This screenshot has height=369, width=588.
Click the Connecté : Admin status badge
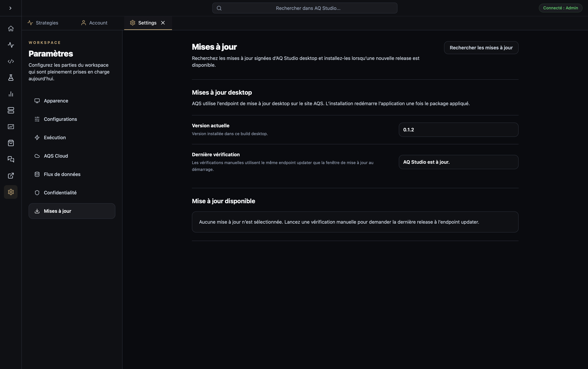point(560,8)
